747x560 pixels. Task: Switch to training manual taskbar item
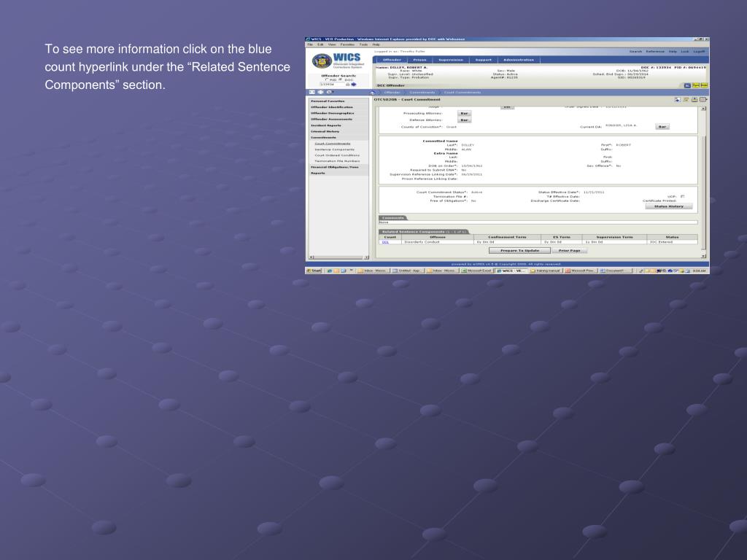pyautogui.click(x=546, y=271)
